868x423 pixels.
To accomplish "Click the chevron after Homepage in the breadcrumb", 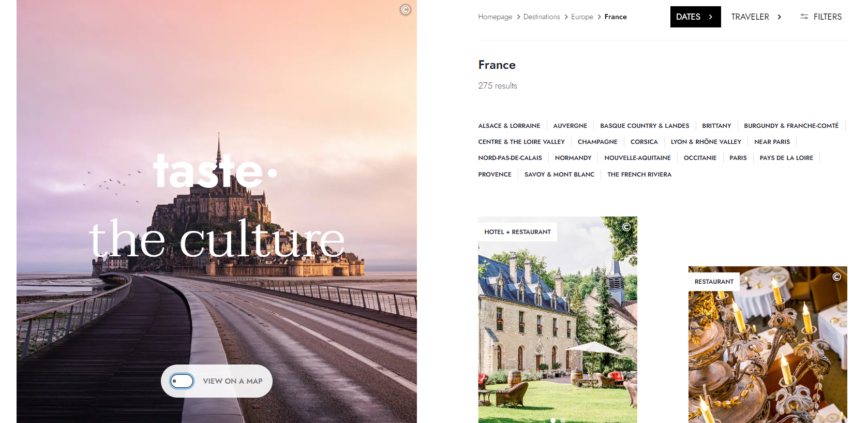I will click(x=518, y=17).
